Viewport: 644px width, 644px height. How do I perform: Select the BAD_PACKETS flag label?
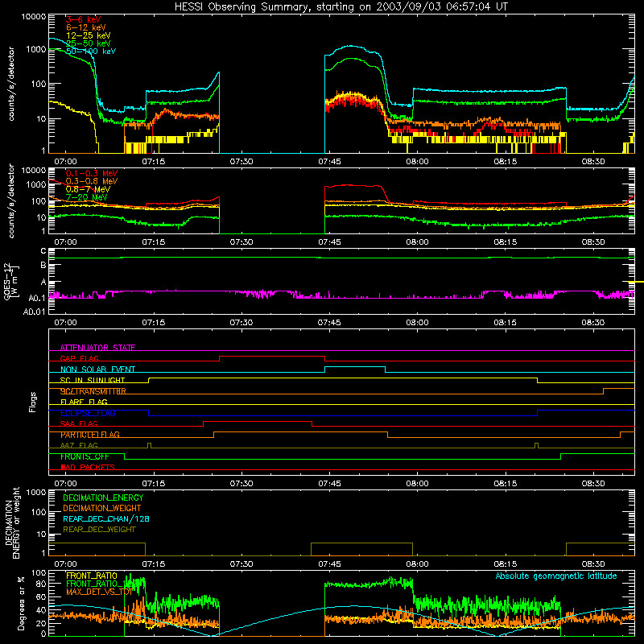(x=88, y=467)
